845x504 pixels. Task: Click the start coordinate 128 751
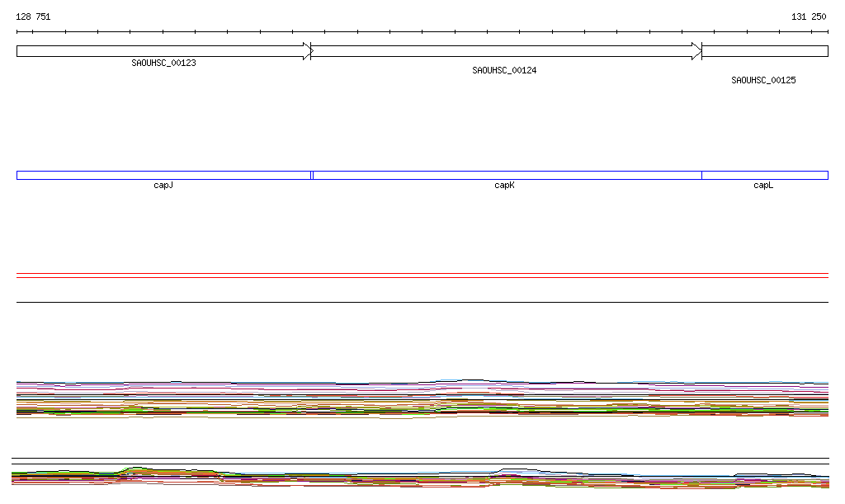pyautogui.click(x=33, y=16)
